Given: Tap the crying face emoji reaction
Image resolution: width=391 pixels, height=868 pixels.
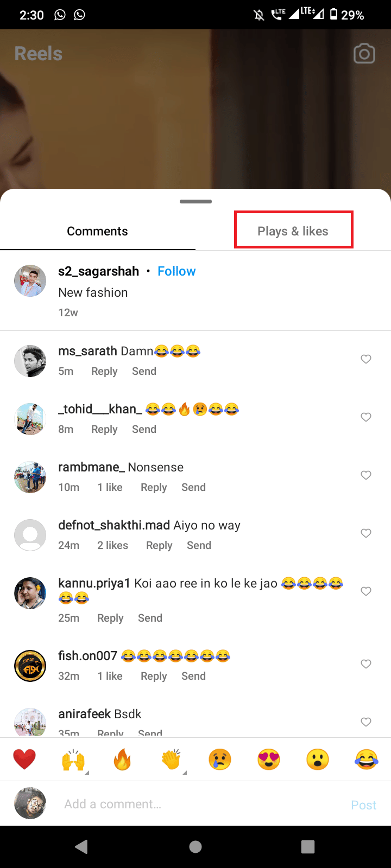Looking at the screenshot, I should click(220, 759).
